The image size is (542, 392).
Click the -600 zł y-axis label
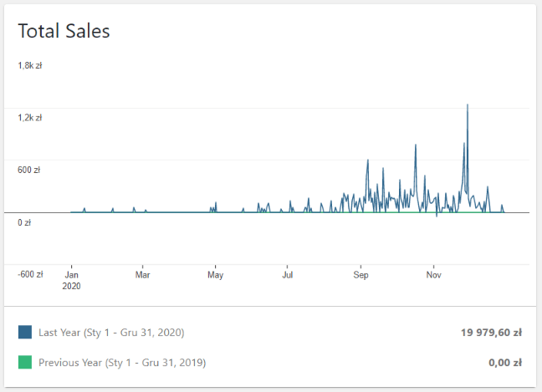pyautogui.click(x=30, y=274)
